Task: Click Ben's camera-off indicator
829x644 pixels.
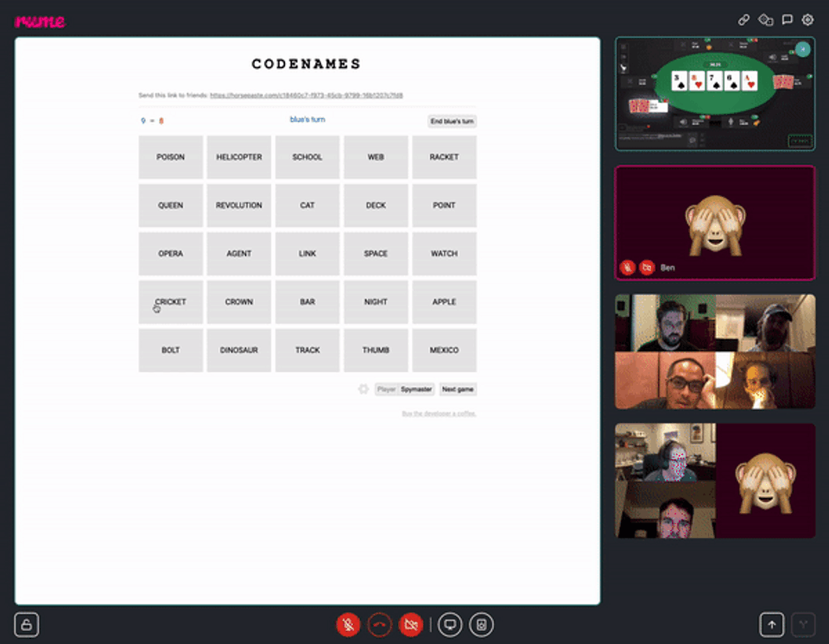Action: click(647, 268)
